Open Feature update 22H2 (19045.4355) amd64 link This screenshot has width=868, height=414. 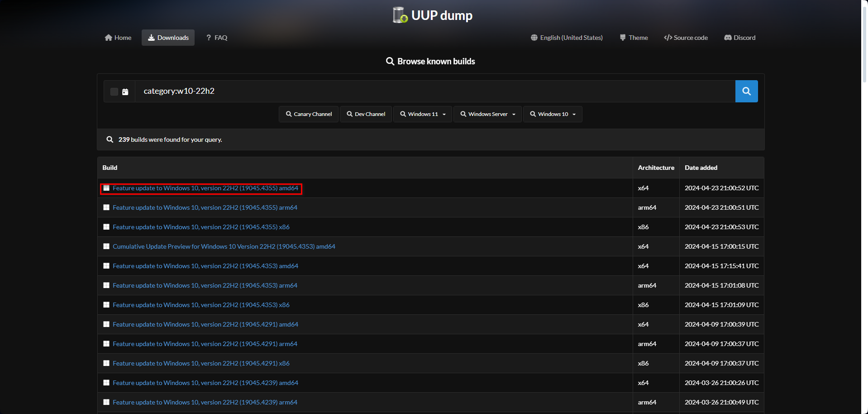tap(205, 188)
